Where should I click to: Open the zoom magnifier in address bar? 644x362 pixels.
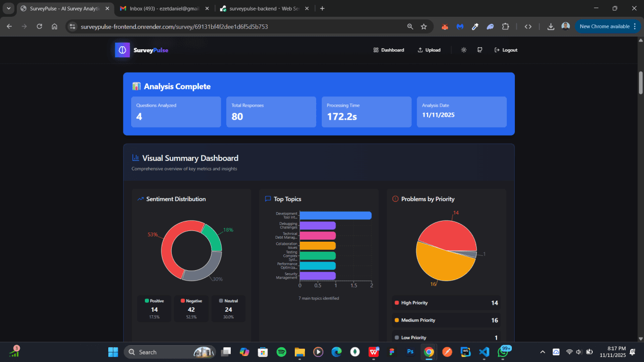click(x=410, y=26)
